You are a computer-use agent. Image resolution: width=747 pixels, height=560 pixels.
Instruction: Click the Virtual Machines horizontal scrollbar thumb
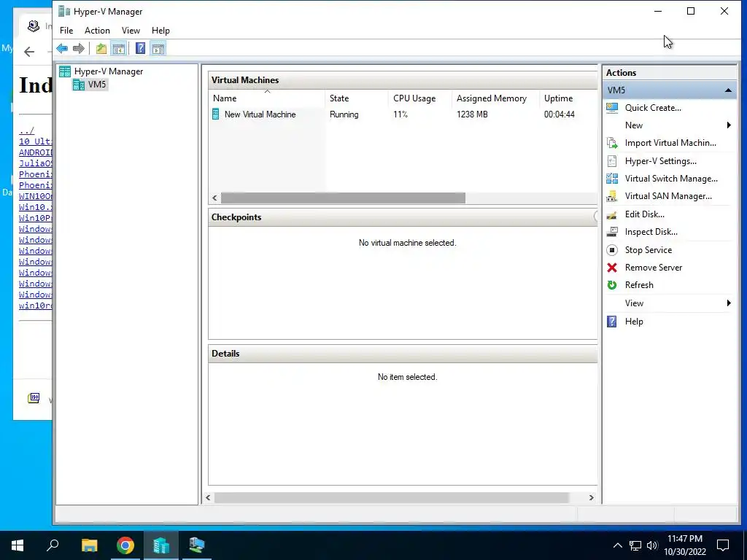click(x=343, y=198)
